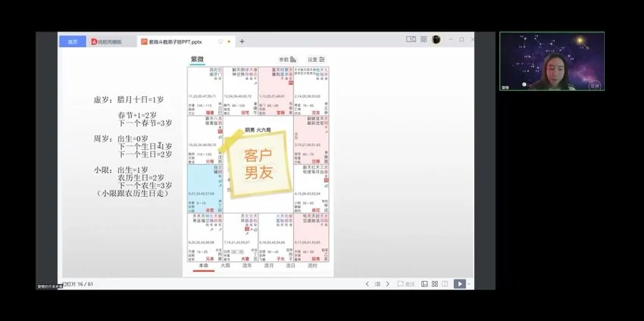Viewport: 644px width, 321px height.
Task: Click the 设置 sliders icon on the slide
Action: tap(322, 60)
